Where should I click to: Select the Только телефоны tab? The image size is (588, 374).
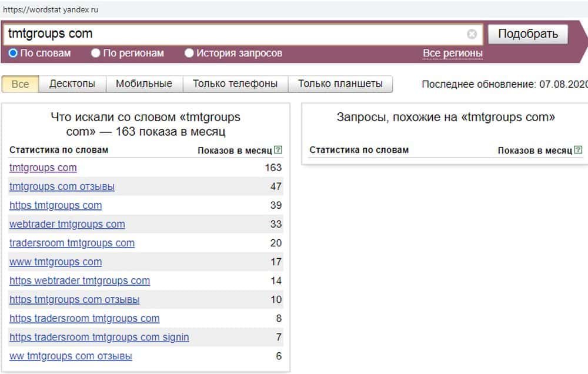(235, 84)
